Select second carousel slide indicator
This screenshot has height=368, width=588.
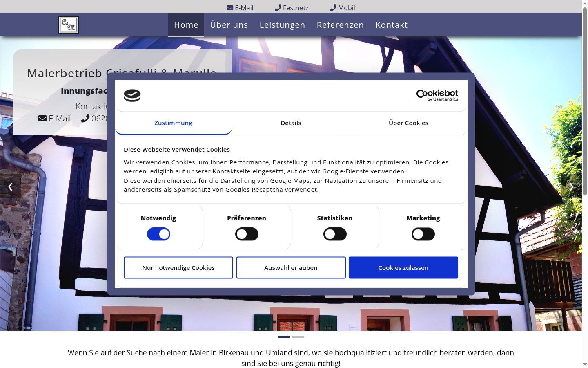tap(298, 337)
